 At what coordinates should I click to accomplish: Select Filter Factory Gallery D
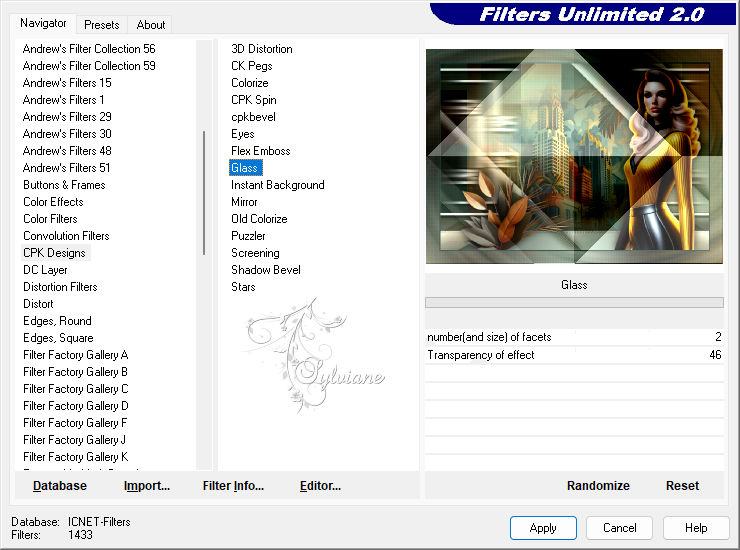(76, 406)
